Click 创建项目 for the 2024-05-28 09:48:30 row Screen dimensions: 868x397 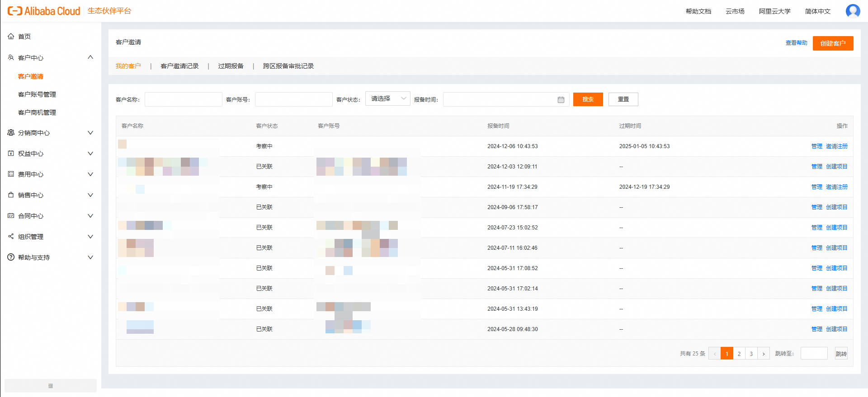point(837,329)
